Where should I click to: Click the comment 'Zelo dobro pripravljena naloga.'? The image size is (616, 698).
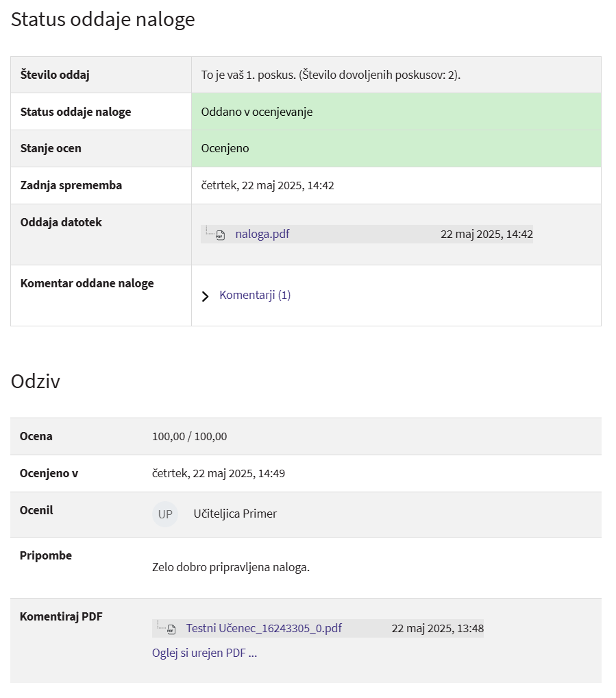point(231,568)
